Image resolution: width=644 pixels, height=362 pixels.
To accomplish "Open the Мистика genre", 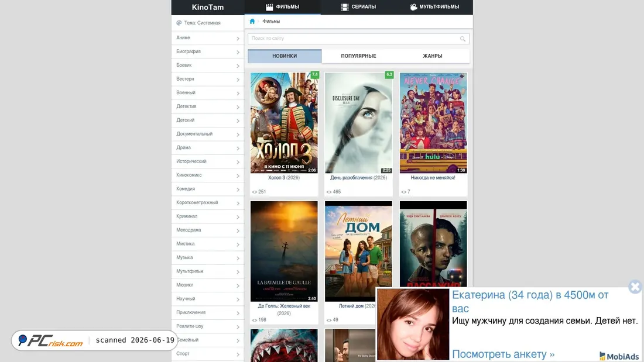I will [208, 244].
